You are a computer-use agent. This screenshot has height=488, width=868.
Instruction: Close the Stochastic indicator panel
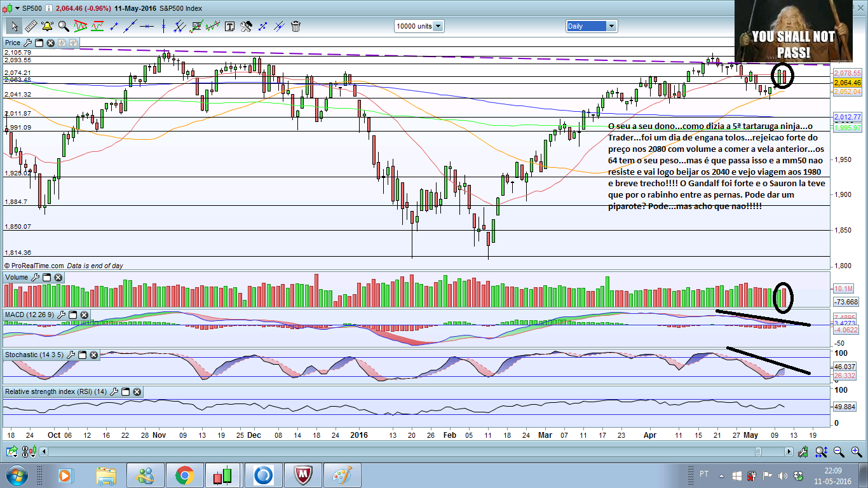point(92,355)
